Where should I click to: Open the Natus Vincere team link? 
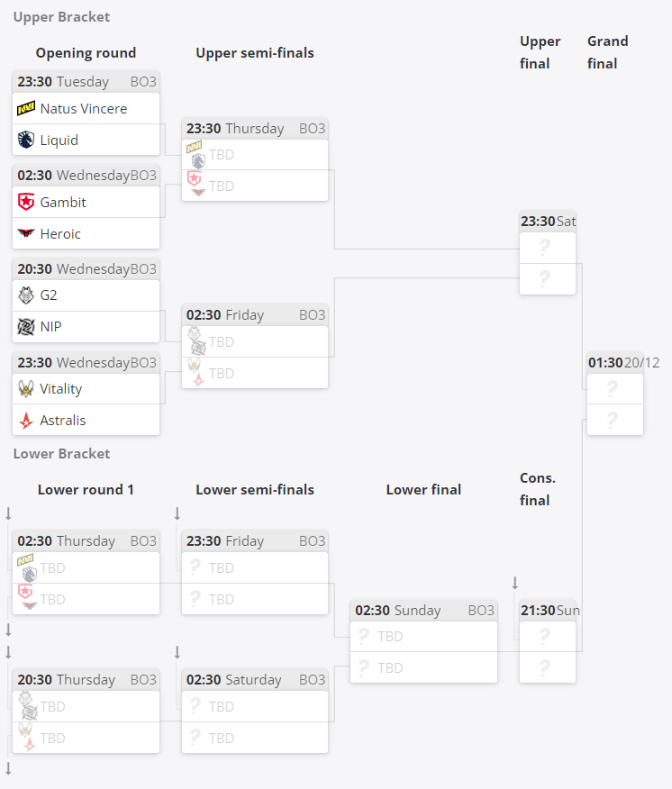click(x=84, y=109)
